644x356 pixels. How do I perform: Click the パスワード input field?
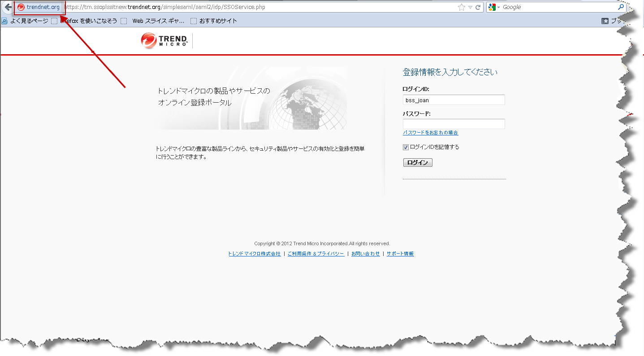pos(454,124)
